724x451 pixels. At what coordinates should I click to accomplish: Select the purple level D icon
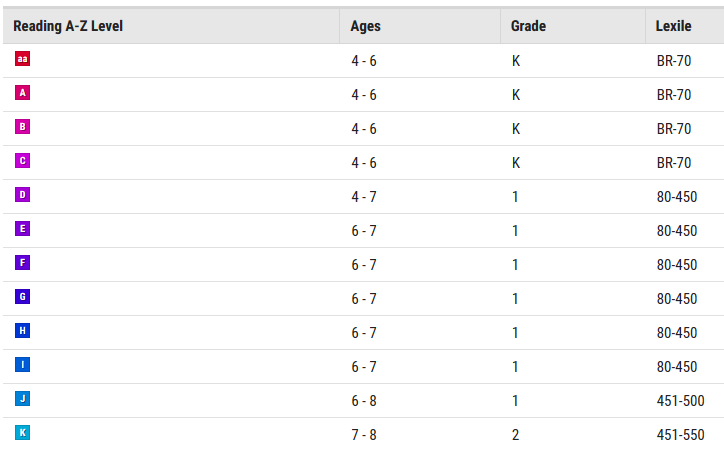tap(23, 195)
